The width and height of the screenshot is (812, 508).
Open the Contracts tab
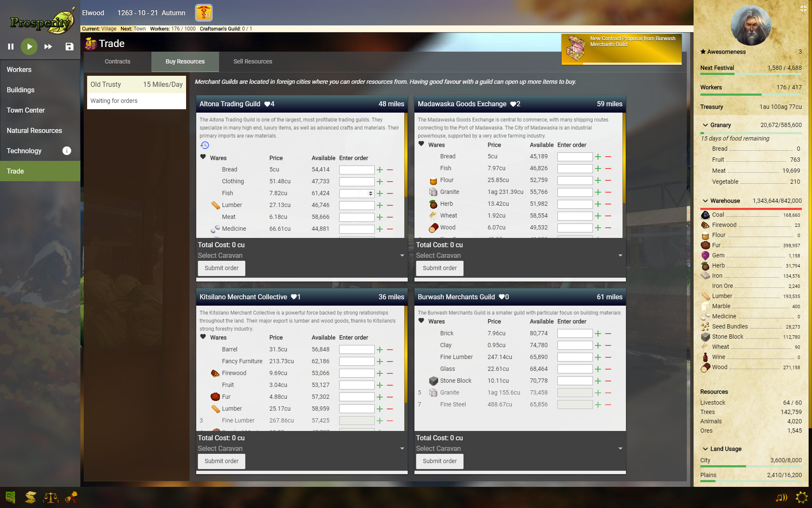click(x=117, y=61)
